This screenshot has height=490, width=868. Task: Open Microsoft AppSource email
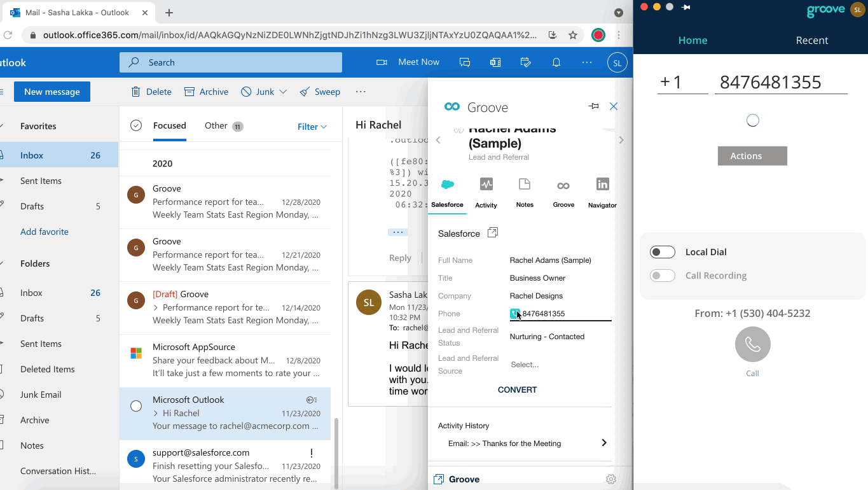[x=225, y=361]
